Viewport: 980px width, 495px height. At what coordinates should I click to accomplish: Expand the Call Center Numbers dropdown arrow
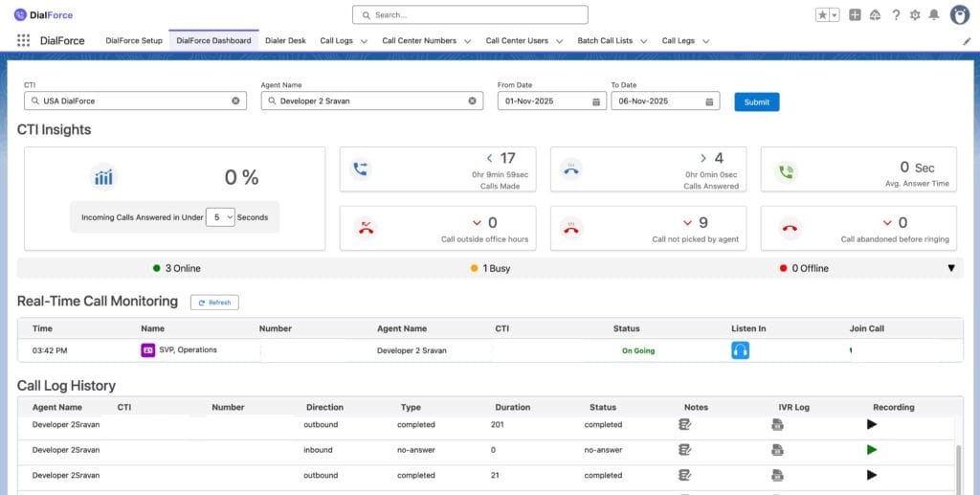tap(467, 41)
